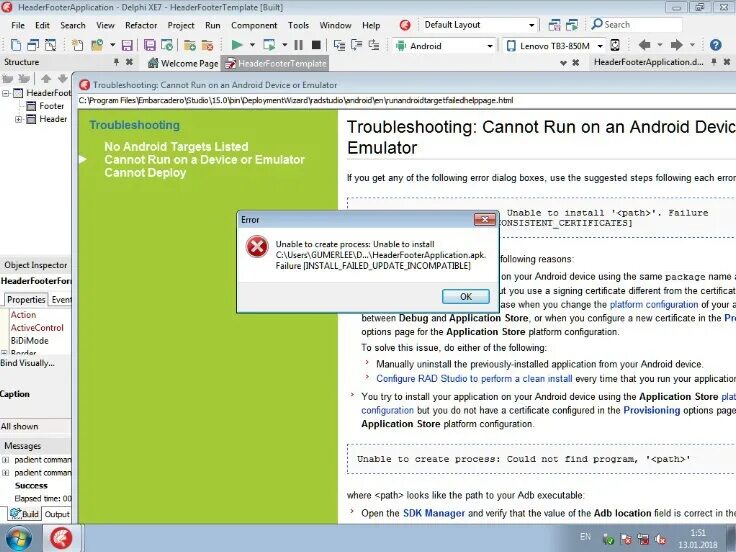Open the View menu
The height and width of the screenshot is (552, 736).
(x=105, y=25)
